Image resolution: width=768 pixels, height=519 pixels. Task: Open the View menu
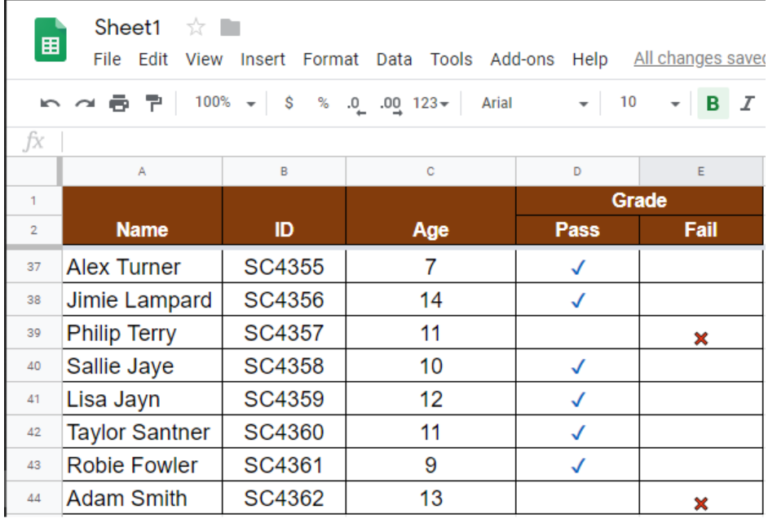click(204, 59)
